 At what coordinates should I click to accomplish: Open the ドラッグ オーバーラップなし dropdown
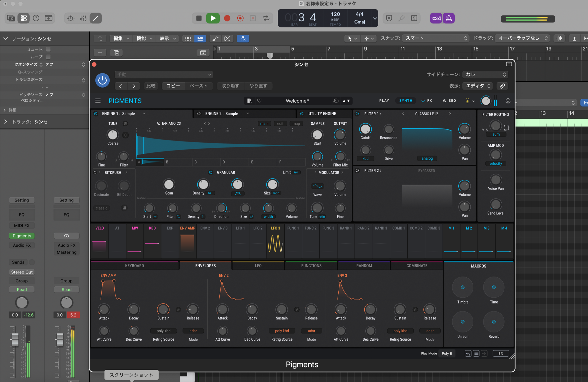point(522,38)
